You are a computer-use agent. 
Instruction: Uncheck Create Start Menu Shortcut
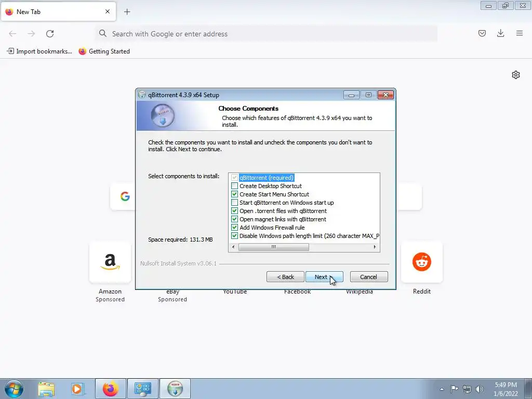[234, 194]
